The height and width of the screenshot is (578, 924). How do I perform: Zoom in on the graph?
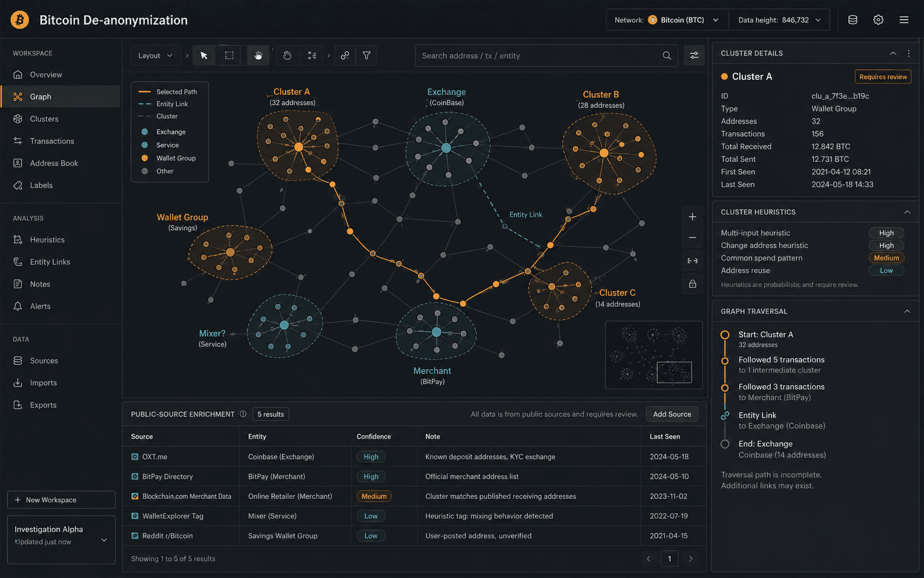click(x=692, y=217)
